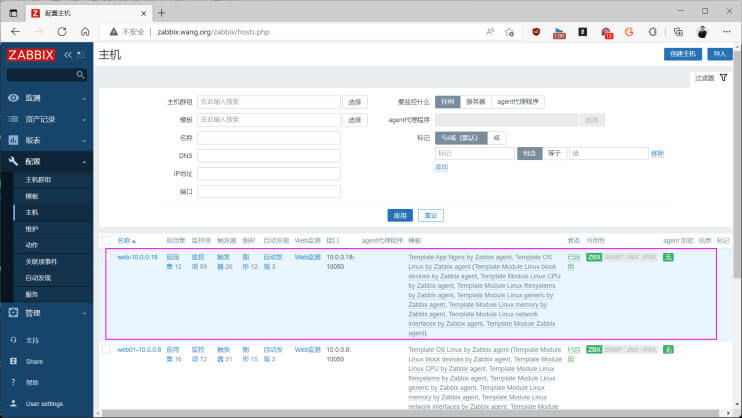Viewport: 742px width, 418px height.
Task: Click the funnel filter icon near 过滤器
Action: [724, 78]
